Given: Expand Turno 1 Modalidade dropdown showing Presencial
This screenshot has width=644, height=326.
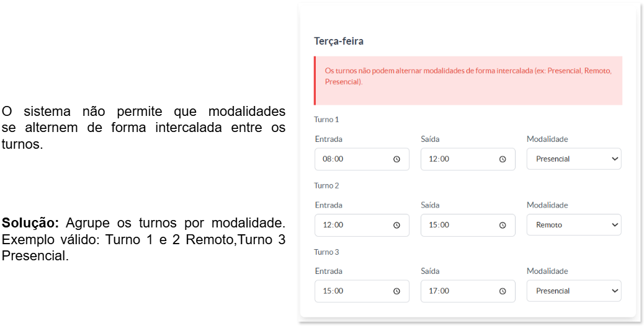Looking at the screenshot, I should tap(574, 159).
